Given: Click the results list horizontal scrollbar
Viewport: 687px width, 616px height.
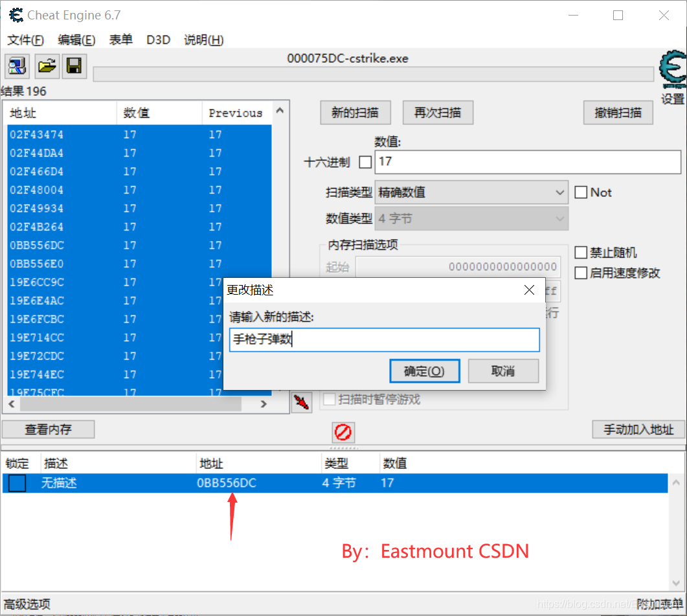Looking at the screenshot, I should pos(131,404).
